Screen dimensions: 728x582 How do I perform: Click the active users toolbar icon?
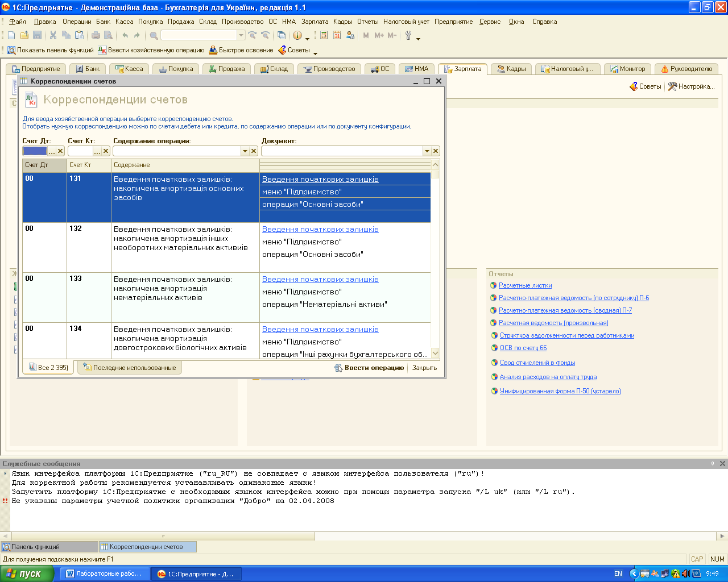pyautogui.click(x=350, y=35)
